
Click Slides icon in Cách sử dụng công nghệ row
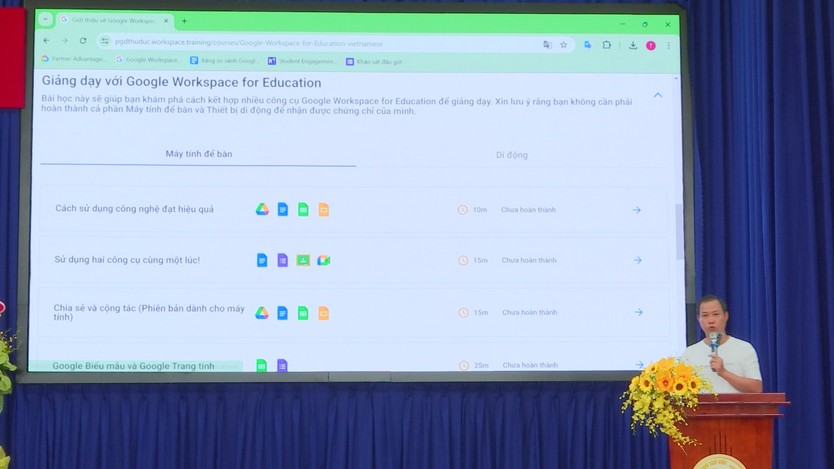323,210
